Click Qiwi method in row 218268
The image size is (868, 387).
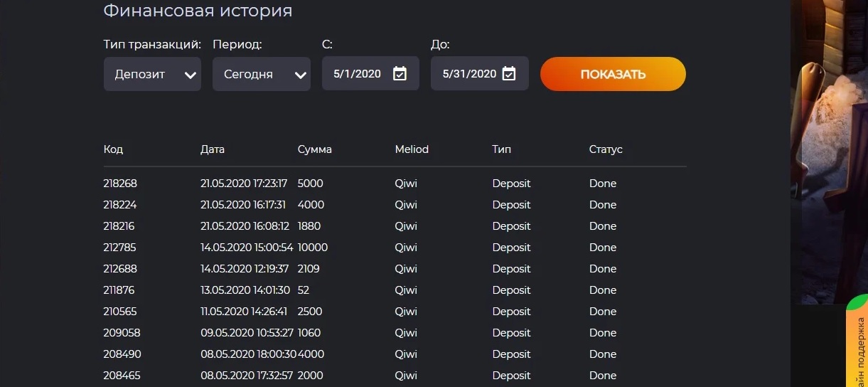pos(406,184)
